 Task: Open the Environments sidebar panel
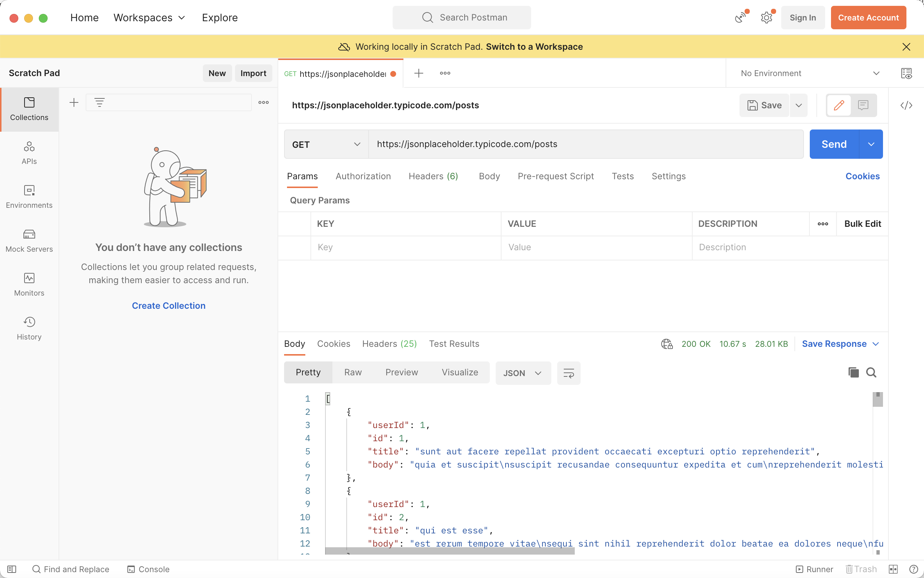point(29,196)
